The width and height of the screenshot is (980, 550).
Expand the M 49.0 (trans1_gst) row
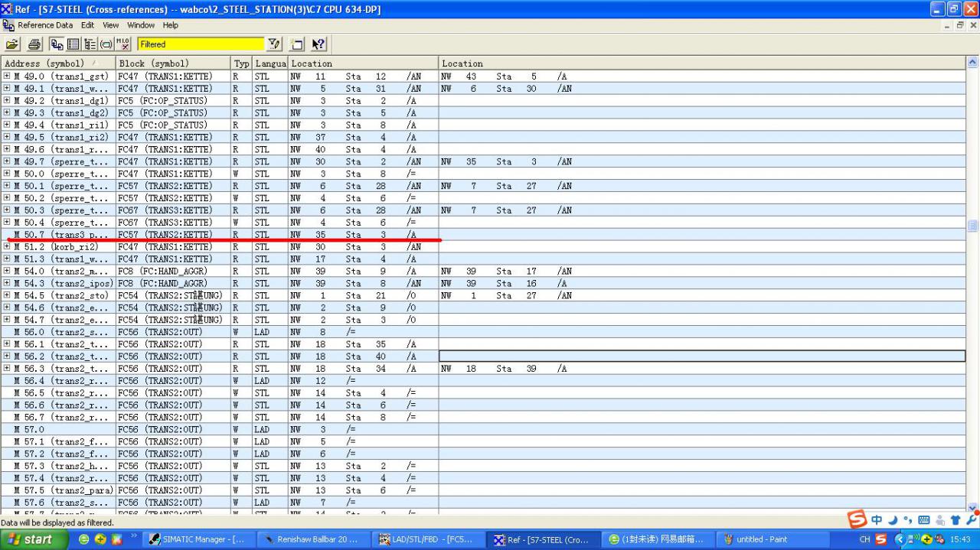tap(7, 76)
